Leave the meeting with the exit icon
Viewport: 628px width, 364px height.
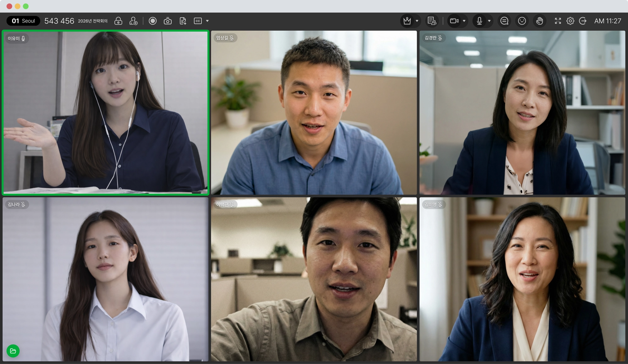point(583,21)
